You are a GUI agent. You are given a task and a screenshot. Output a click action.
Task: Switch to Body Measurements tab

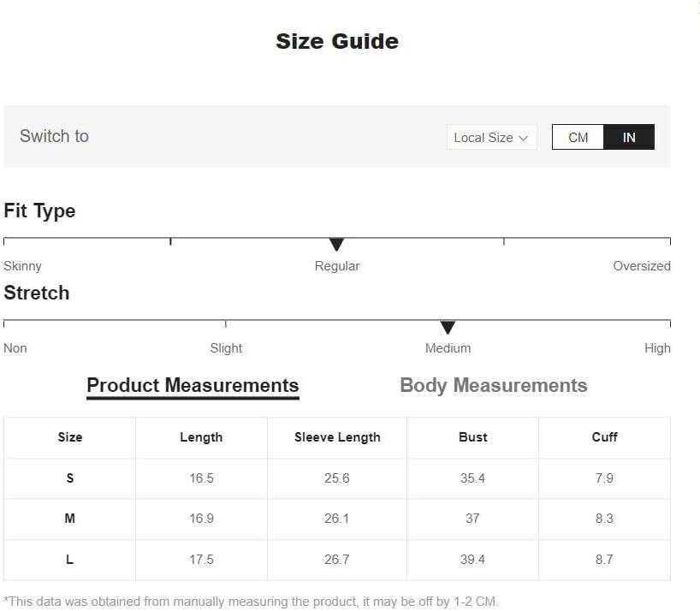tap(493, 385)
